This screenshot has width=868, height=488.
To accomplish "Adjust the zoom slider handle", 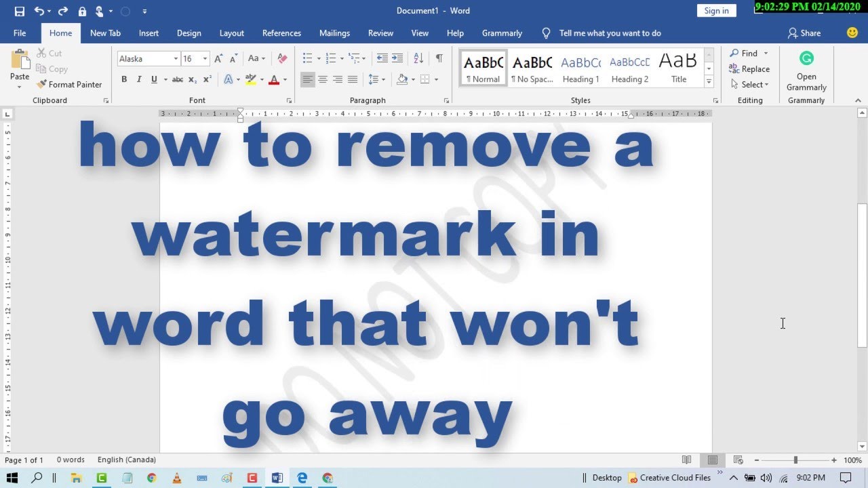I will (x=795, y=460).
